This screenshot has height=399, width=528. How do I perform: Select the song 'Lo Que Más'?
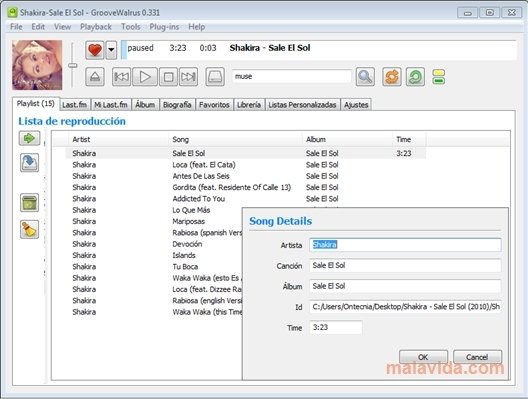pos(191,210)
